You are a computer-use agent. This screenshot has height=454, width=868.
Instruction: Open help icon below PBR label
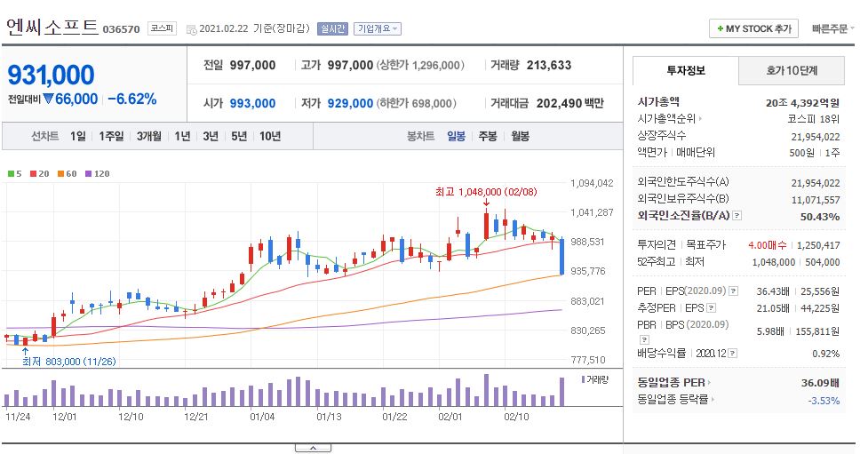(x=644, y=339)
